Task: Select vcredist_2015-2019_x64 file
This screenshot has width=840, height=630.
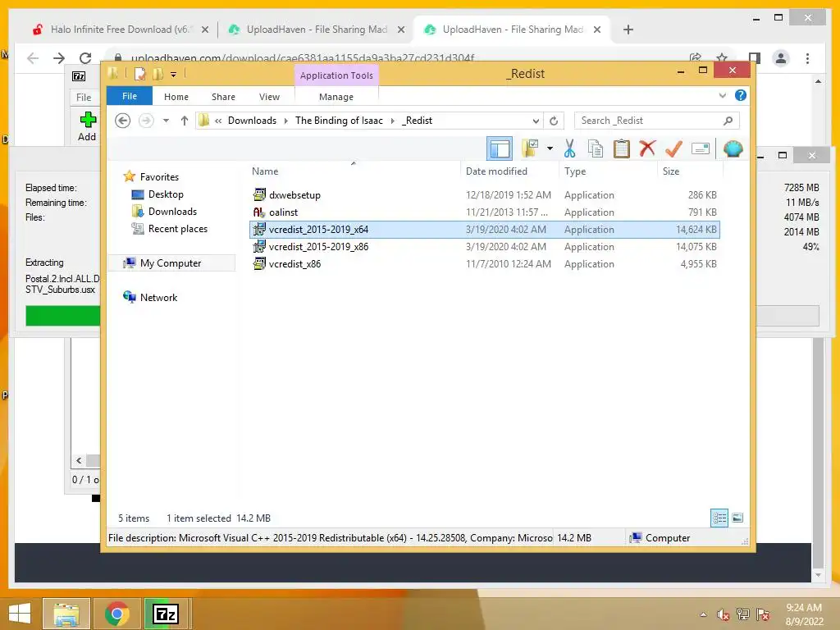Action: pyautogui.click(x=485, y=230)
